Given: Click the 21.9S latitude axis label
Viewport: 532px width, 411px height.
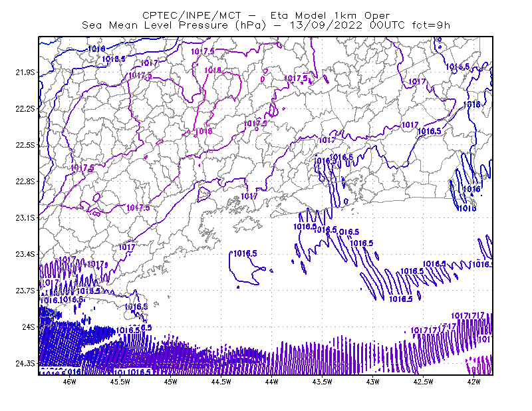Looking at the screenshot, I should [x=25, y=72].
